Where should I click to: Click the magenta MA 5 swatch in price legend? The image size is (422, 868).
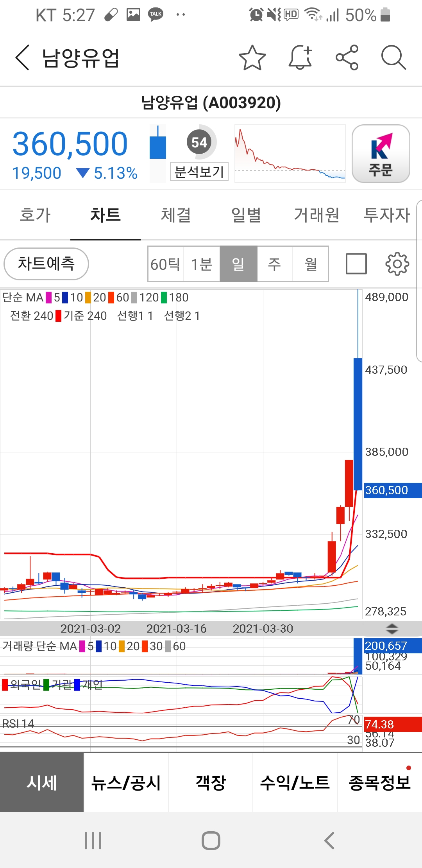[x=49, y=298]
